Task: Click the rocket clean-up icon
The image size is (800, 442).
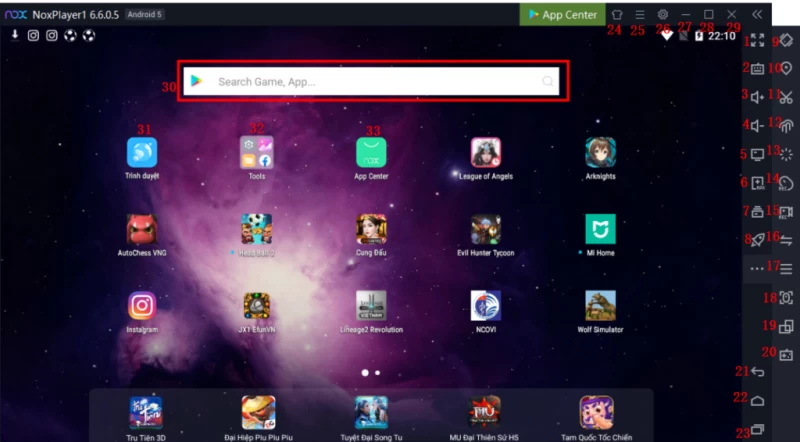Action: (x=758, y=240)
